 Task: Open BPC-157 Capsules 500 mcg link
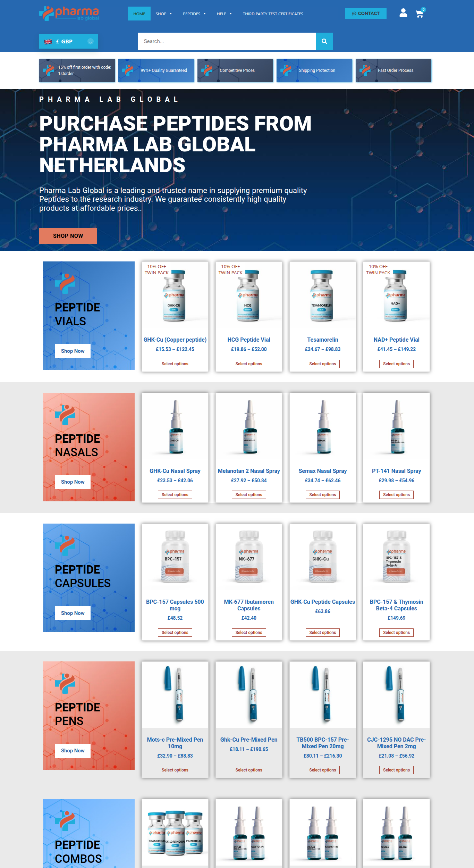coord(175,605)
